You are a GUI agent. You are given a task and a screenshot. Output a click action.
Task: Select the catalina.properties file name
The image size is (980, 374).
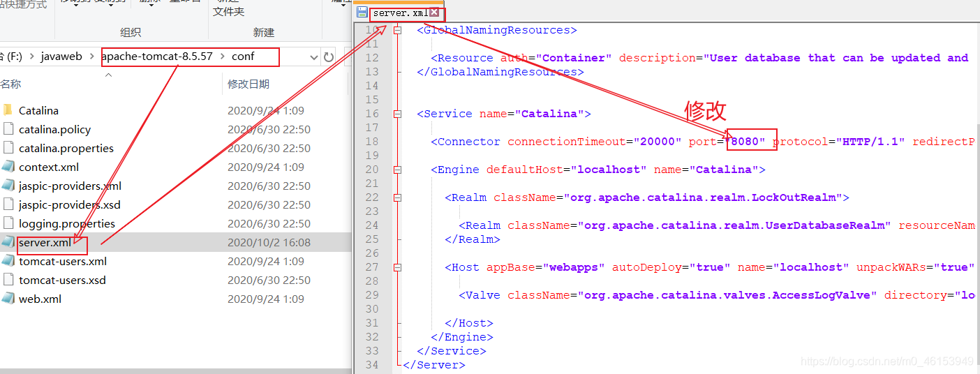[66, 148]
